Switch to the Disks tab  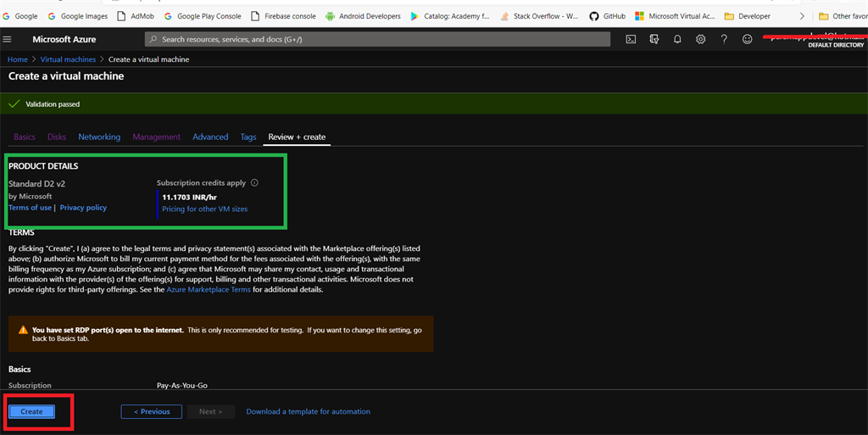57,137
